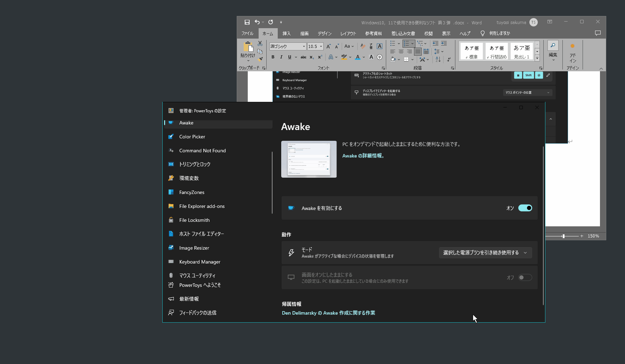This screenshot has width=625, height=364.
Task: Click the strikethrough abc icon
Action: (303, 57)
